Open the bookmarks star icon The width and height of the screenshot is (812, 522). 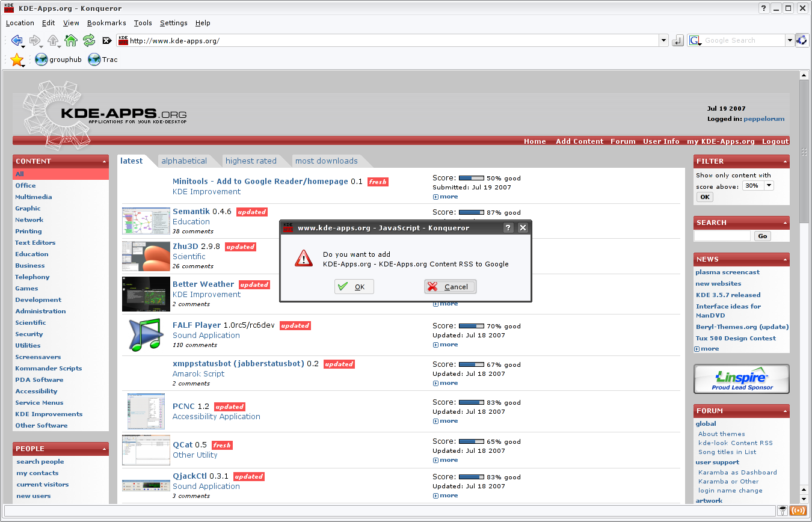[x=16, y=60]
